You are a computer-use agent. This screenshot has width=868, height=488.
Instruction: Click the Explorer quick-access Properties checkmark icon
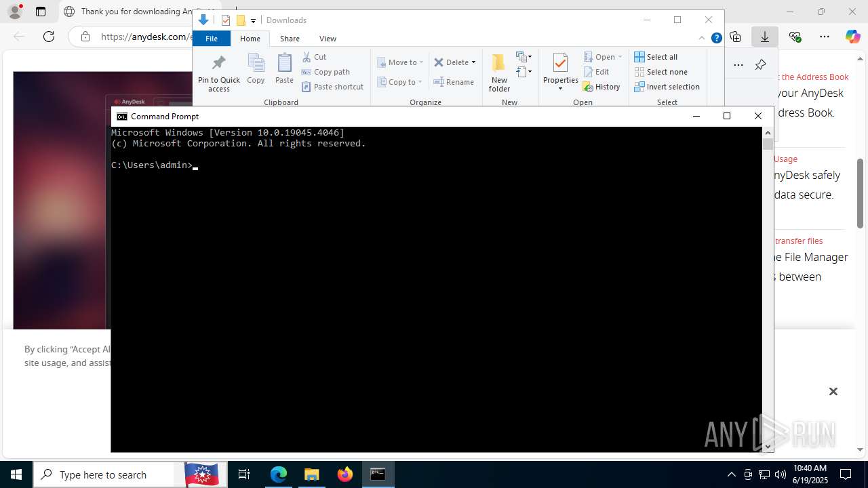pos(226,20)
